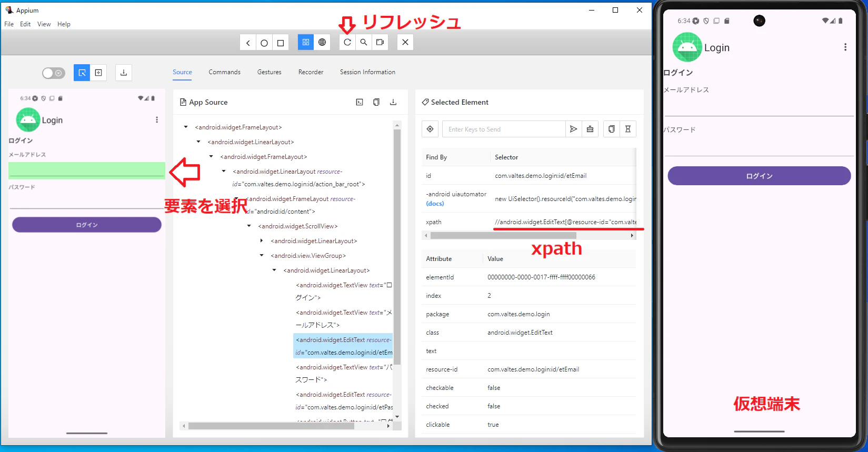Viewport: 868px width, 452px height.
Task: Open the App Switcher square button
Action: 281,43
